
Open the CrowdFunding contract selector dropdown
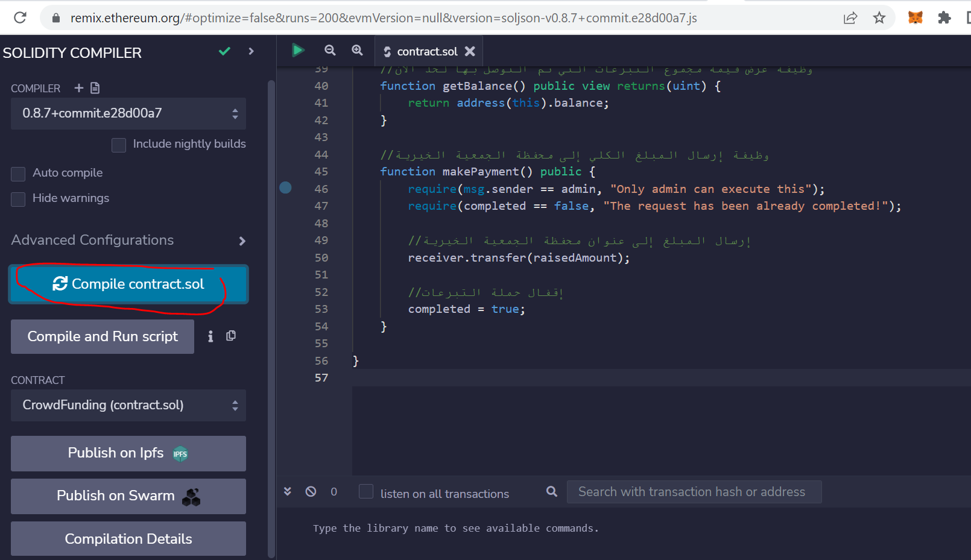(128, 405)
